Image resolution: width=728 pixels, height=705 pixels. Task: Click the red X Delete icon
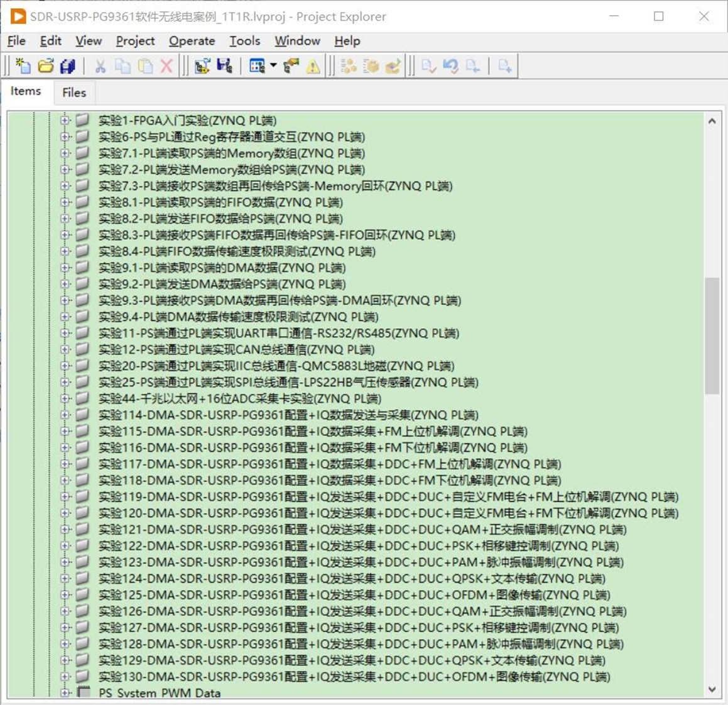tap(166, 66)
